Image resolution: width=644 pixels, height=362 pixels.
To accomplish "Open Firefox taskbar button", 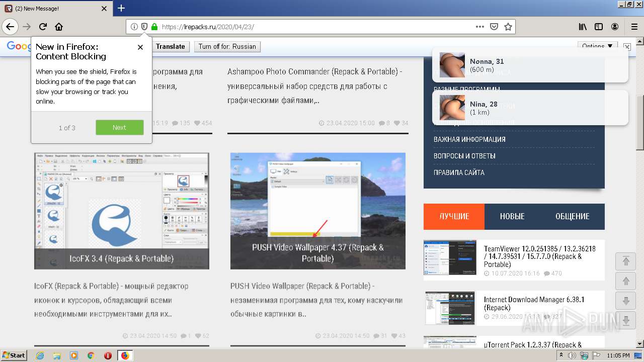I will point(125,355).
